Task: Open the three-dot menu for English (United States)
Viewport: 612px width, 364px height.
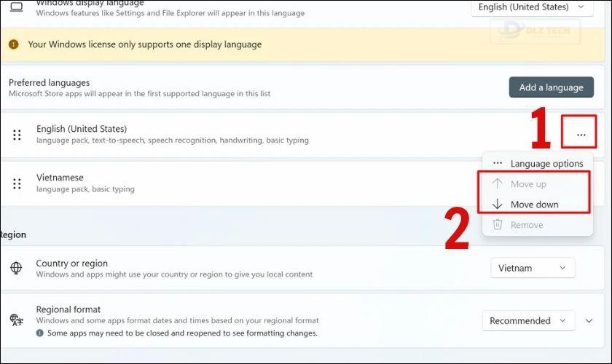Action: (x=581, y=135)
